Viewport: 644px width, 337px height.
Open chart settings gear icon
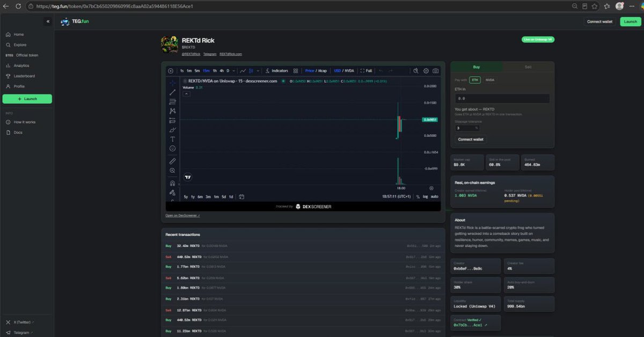(x=426, y=71)
